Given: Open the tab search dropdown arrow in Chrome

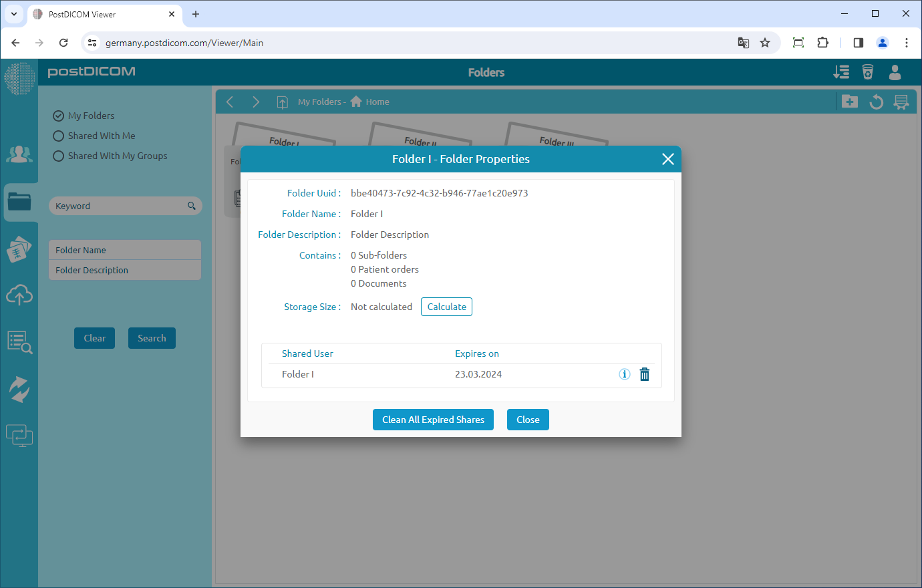Looking at the screenshot, I should point(13,14).
